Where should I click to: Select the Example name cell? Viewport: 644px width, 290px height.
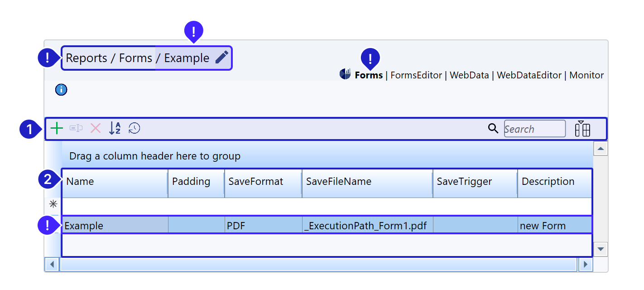(x=115, y=225)
